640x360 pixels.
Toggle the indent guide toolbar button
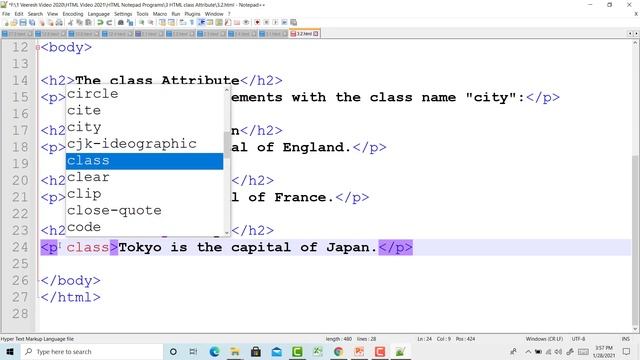[x=201, y=22]
